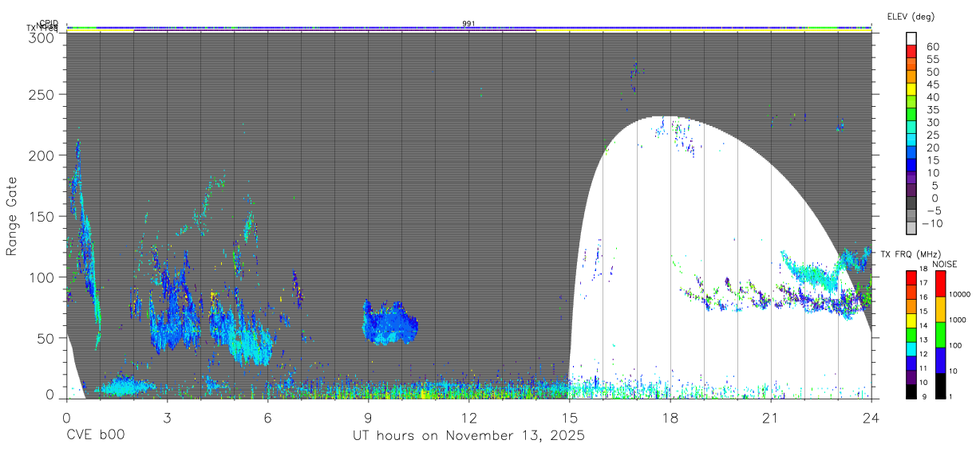Click the green swatch in NOISE bar

(x=939, y=334)
